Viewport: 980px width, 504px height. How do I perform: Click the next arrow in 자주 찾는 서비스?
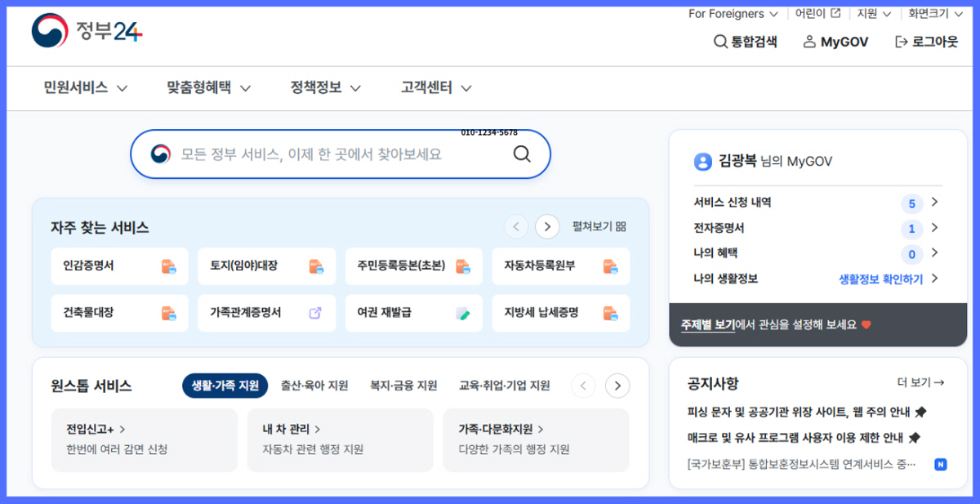(x=546, y=226)
